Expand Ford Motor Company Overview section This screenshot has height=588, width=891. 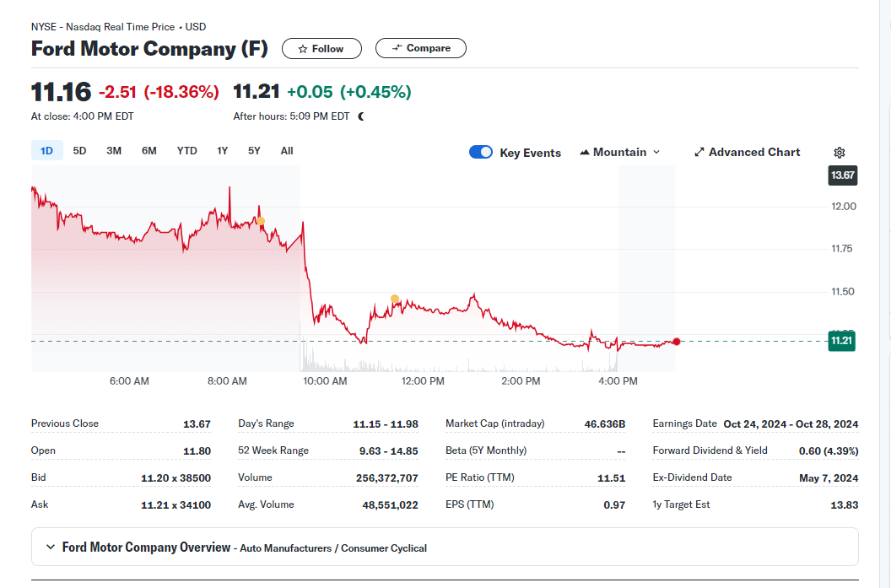coord(51,548)
